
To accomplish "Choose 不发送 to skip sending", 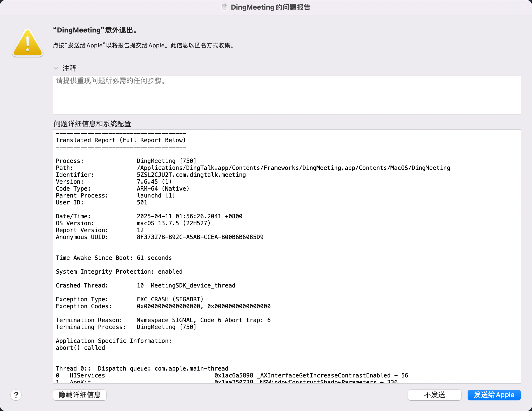I will [x=434, y=395].
